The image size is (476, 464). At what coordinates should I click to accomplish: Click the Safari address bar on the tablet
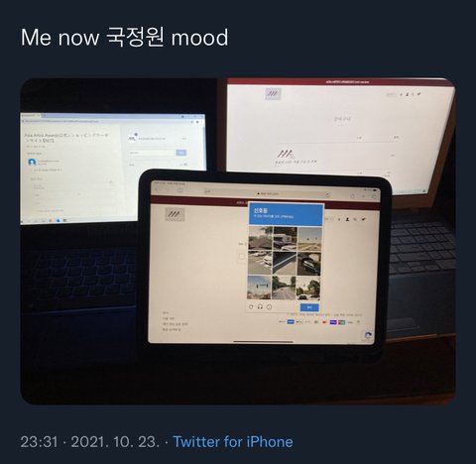coord(269,193)
